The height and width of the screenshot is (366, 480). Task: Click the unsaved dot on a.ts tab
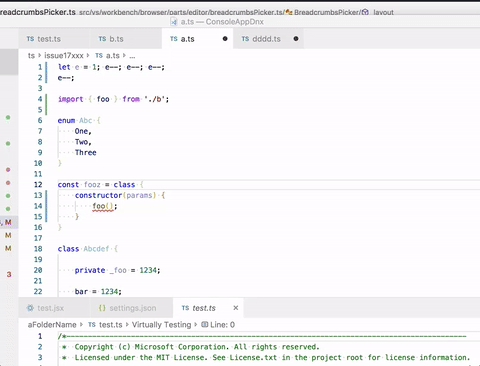click(x=225, y=39)
